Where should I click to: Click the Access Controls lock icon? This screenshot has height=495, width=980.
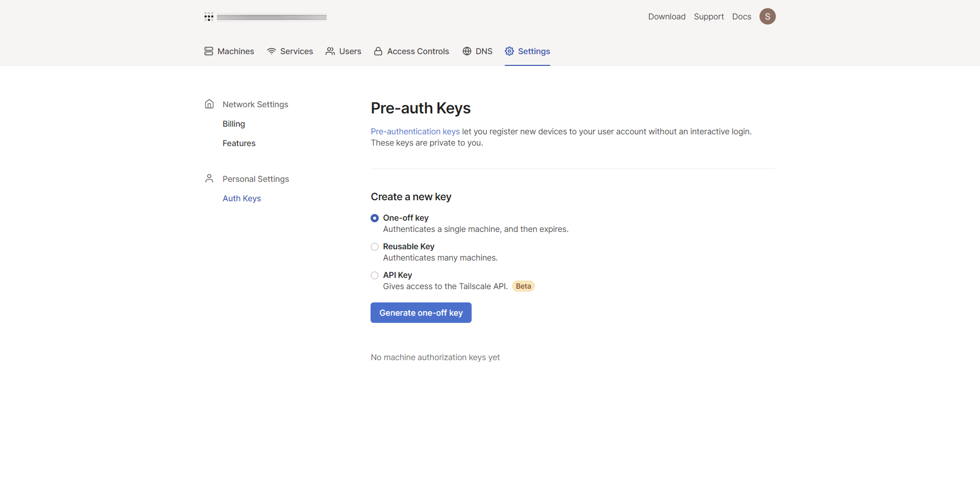pos(378,51)
